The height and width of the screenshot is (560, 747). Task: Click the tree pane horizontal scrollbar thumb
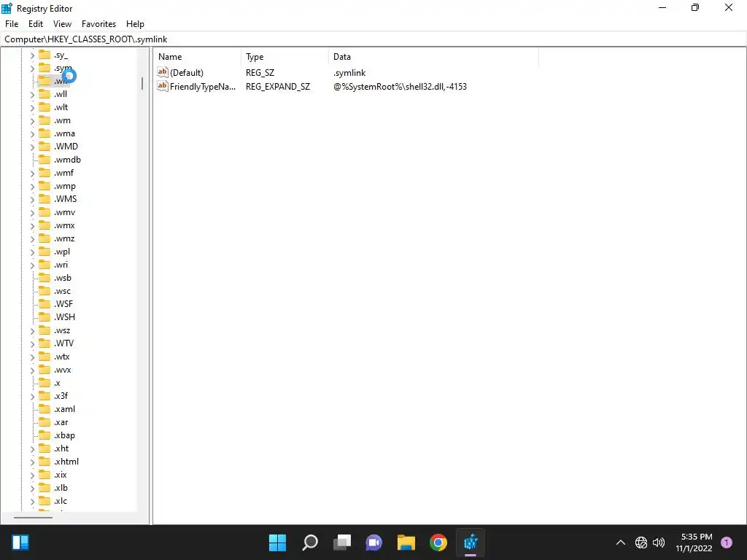[33, 517]
